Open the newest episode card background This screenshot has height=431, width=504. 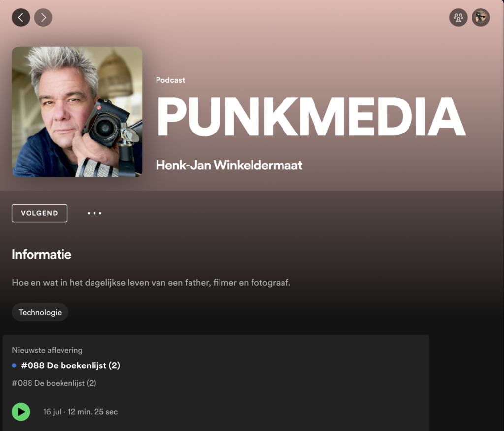pyautogui.click(x=216, y=383)
